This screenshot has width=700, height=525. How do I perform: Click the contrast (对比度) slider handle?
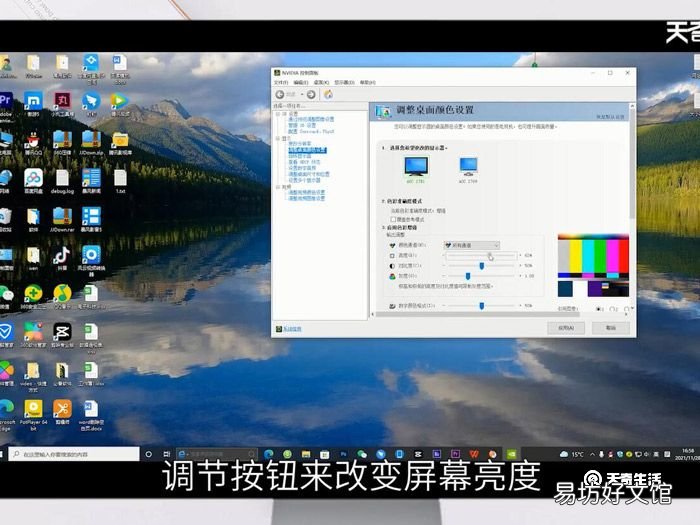[482, 266]
